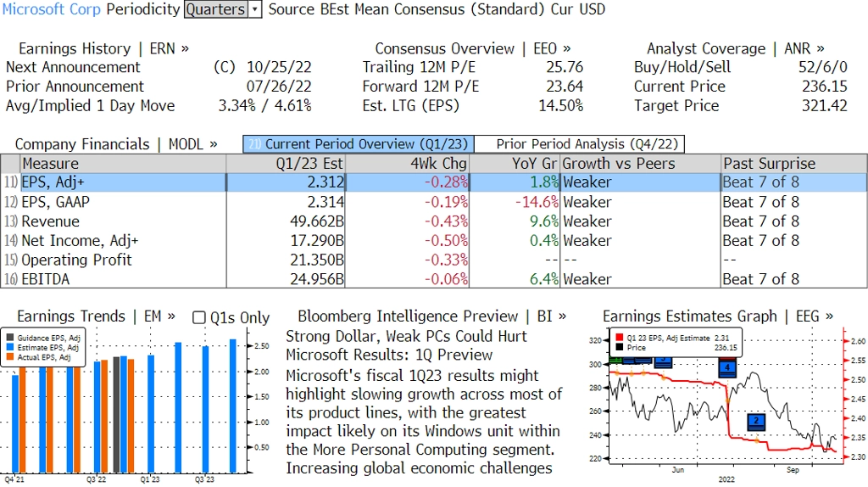This screenshot has height=487, width=868.
Task: Open Earnings Trends EM section
Action: (x=97, y=316)
